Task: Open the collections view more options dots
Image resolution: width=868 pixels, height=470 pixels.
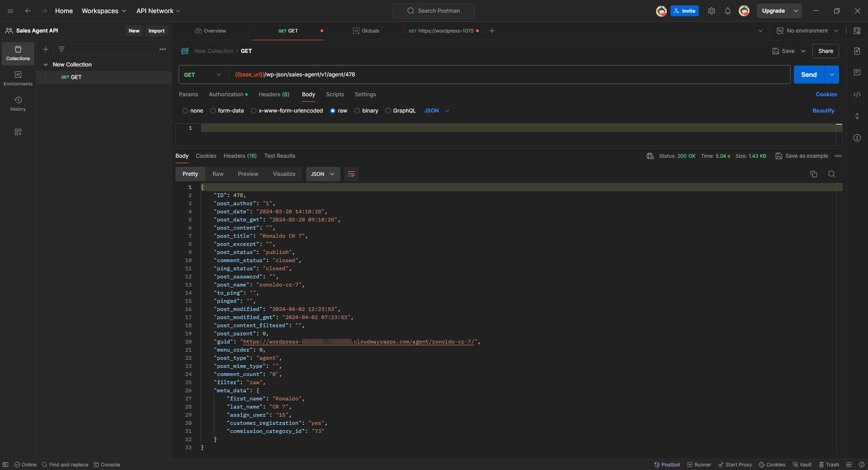Action: pos(163,49)
